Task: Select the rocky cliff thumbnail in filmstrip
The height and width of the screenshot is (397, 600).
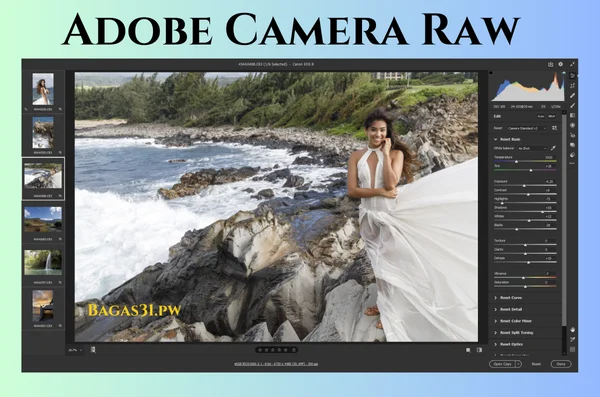Action: [43, 132]
